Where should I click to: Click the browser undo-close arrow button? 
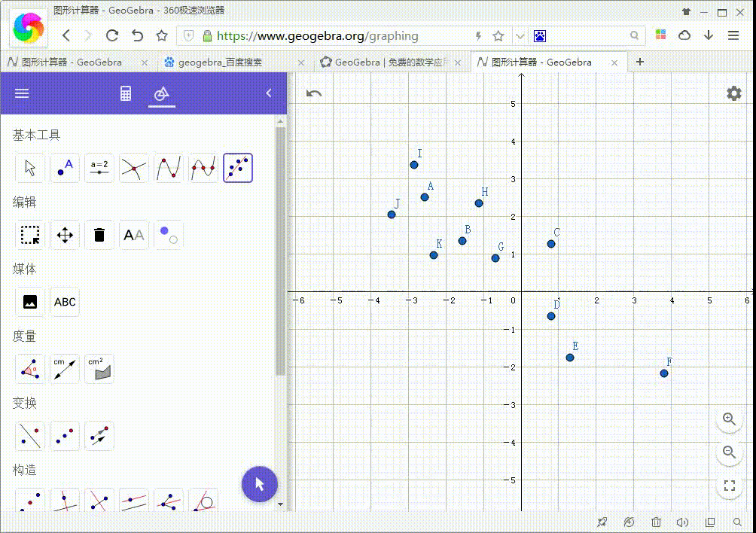[x=137, y=35]
